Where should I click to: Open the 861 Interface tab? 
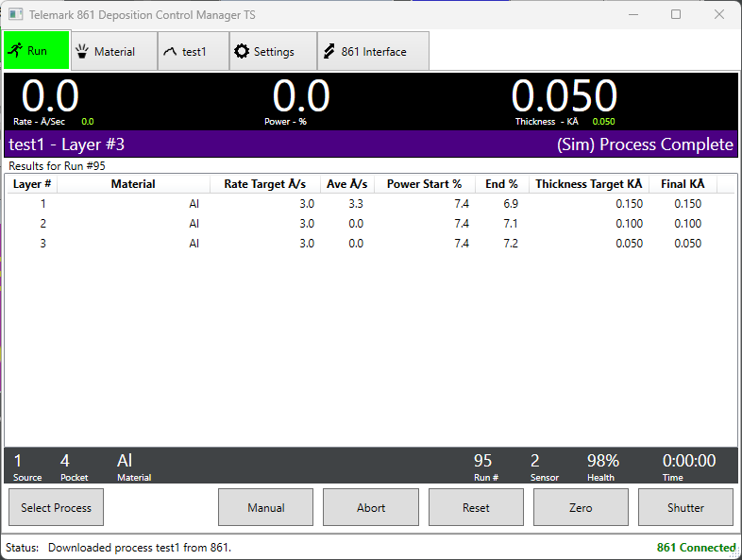pyautogui.click(x=374, y=51)
